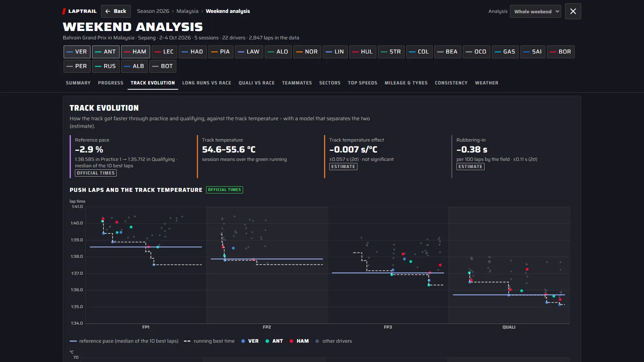Click the FP3 session label on chart
Viewport: 644px width, 362px height.
click(x=388, y=327)
